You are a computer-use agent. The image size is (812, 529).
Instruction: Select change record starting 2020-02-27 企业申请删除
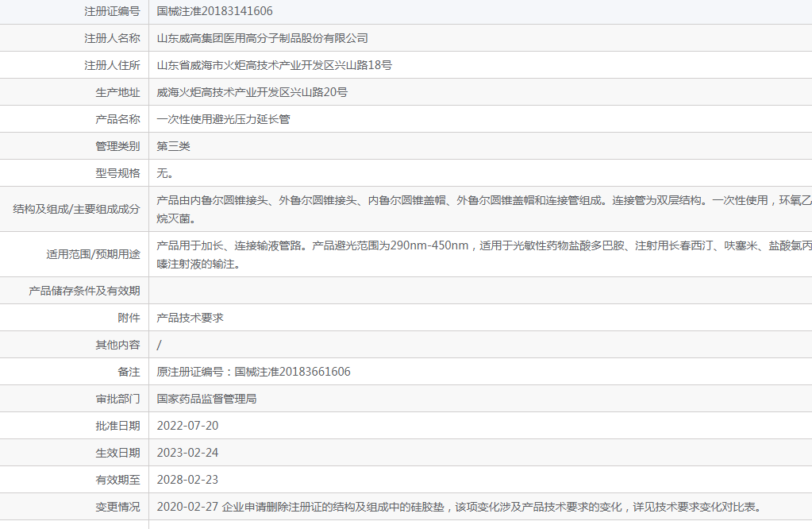[460, 506]
